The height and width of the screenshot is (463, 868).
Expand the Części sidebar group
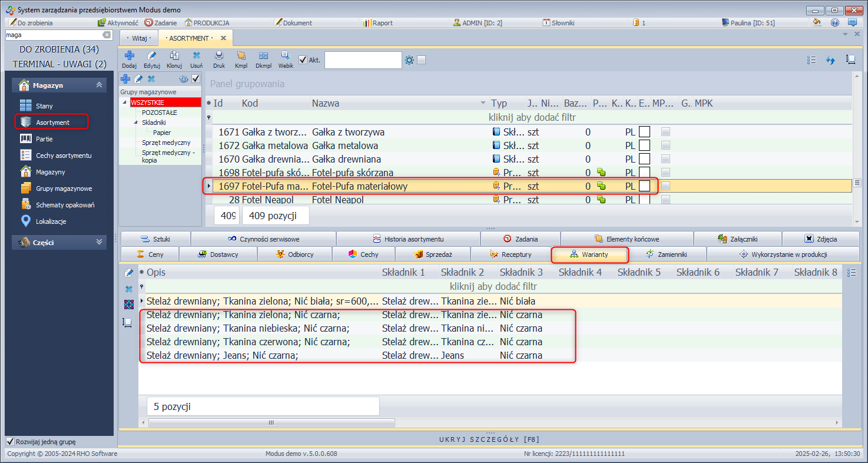click(99, 242)
